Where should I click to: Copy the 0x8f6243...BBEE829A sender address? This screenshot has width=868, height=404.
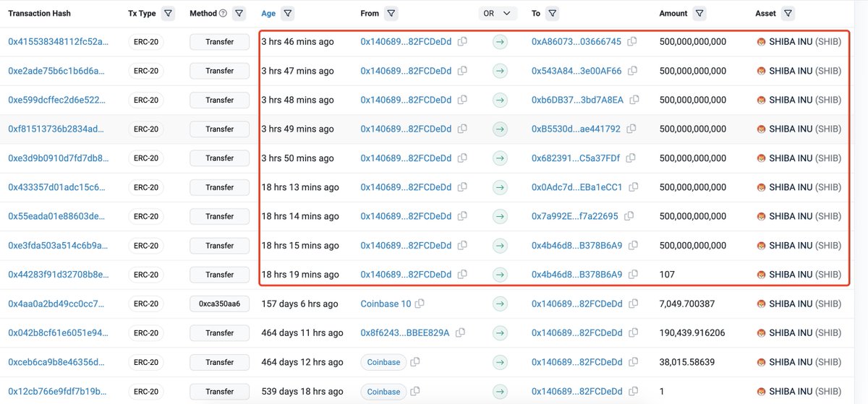tap(461, 333)
